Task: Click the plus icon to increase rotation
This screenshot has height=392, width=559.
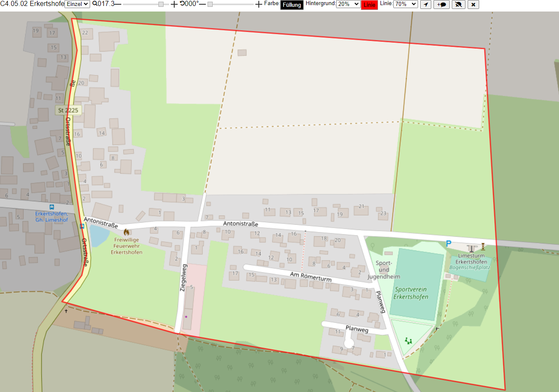Action: point(258,4)
